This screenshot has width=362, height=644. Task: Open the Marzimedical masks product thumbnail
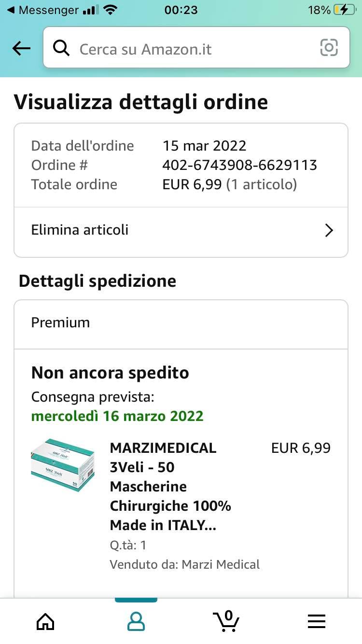click(x=63, y=465)
